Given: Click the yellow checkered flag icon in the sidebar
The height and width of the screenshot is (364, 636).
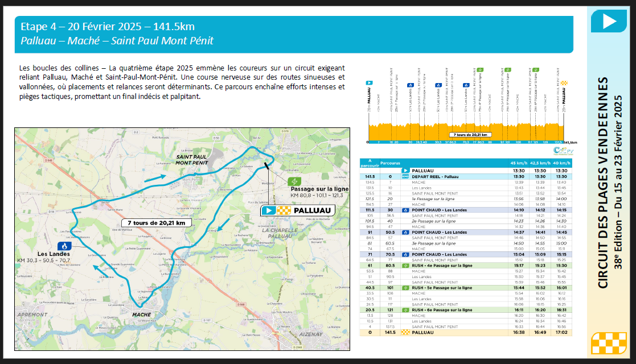Looking at the screenshot, I should pos(609,343).
